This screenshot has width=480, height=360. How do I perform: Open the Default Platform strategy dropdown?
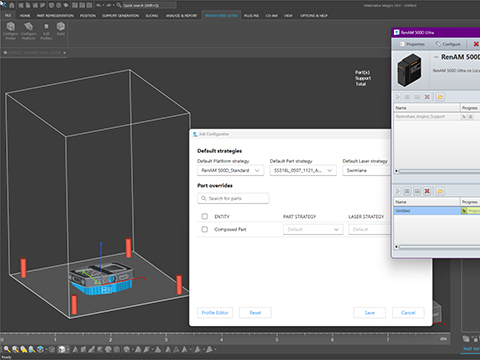tap(230, 170)
